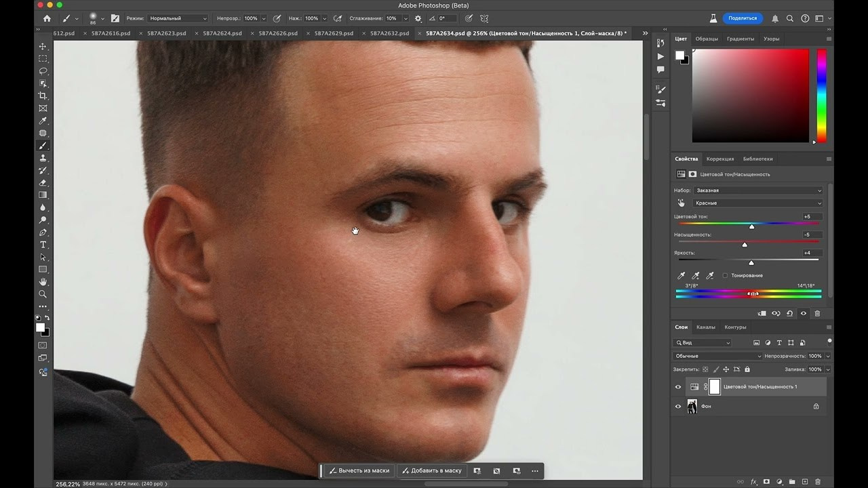868x488 pixels.
Task: Open the Обычные blend mode dropdown
Action: tap(717, 356)
